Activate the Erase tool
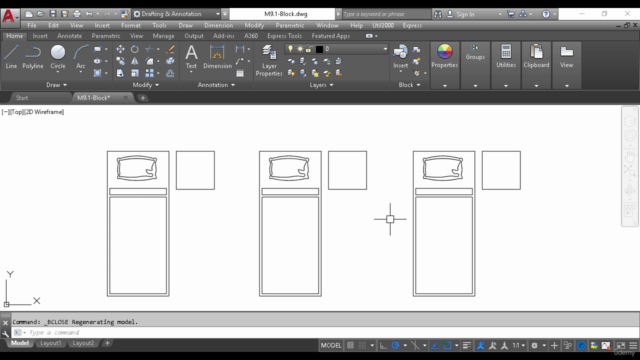The image size is (640, 360). (170, 49)
